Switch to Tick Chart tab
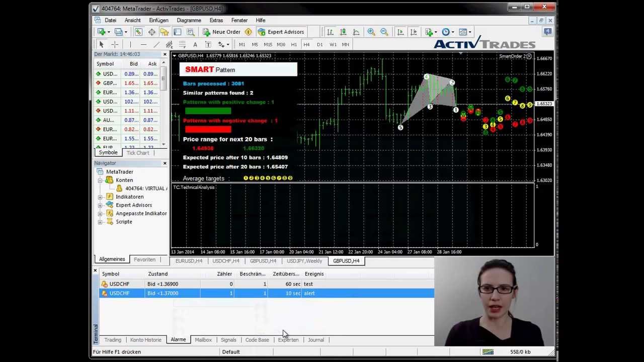644x362 pixels. click(x=137, y=153)
